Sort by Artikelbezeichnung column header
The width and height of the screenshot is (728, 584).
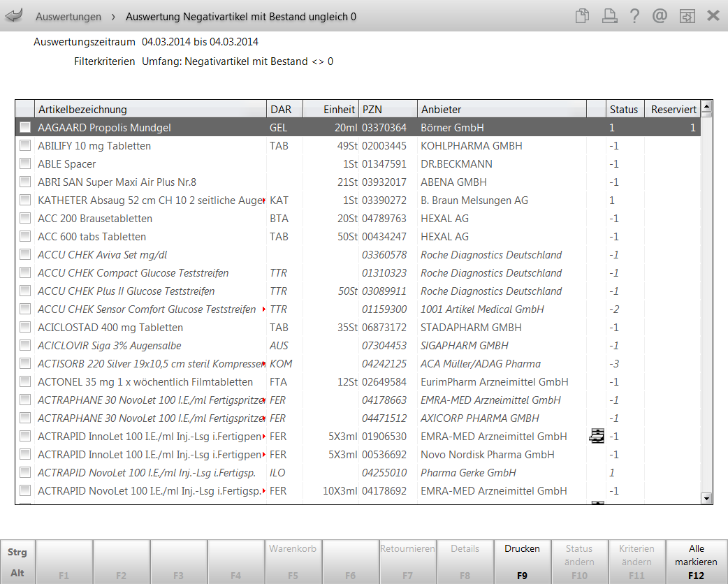tap(150, 110)
